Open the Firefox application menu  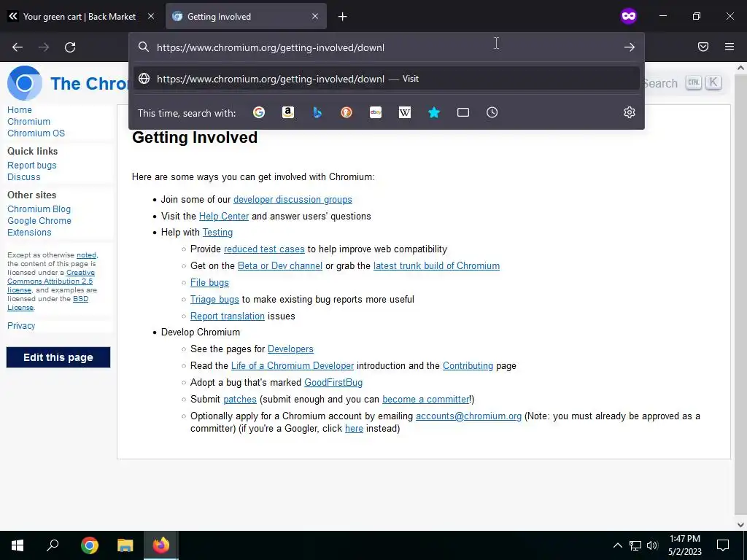point(729,47)
